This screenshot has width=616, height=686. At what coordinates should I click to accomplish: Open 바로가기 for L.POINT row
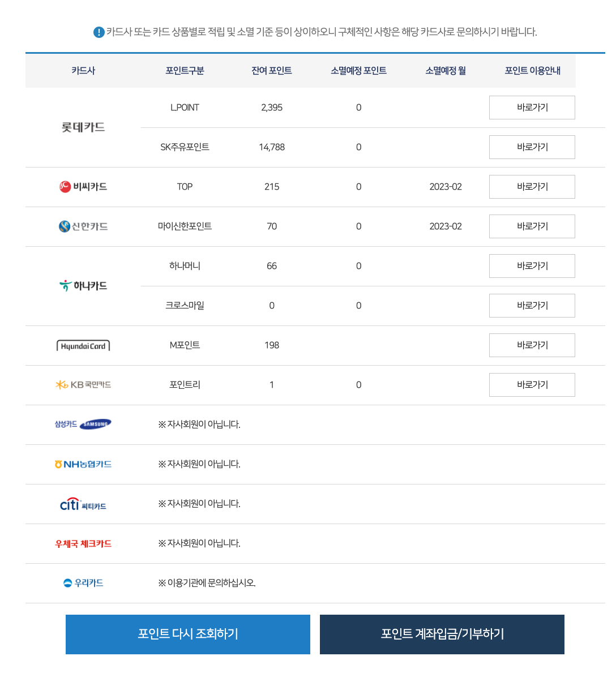click(x=532, y=108)
